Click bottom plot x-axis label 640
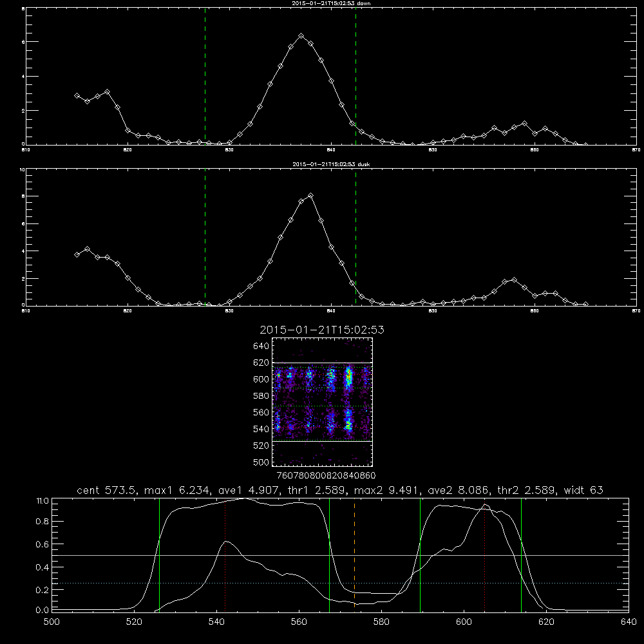 coord(629,621)
